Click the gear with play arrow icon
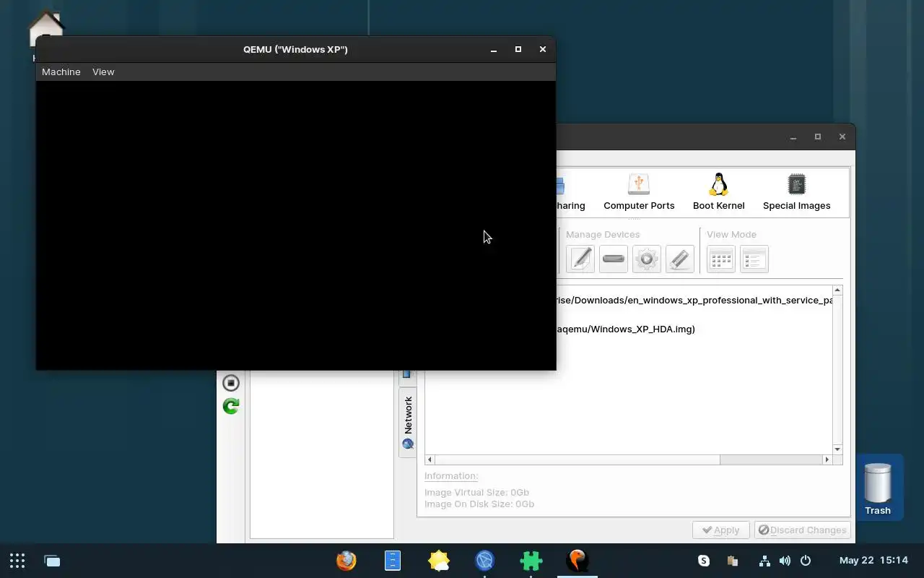 pos(647,259)
